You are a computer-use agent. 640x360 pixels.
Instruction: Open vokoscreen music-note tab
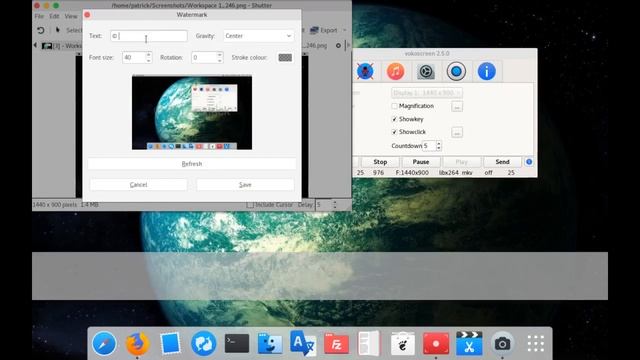coord(395,71)
